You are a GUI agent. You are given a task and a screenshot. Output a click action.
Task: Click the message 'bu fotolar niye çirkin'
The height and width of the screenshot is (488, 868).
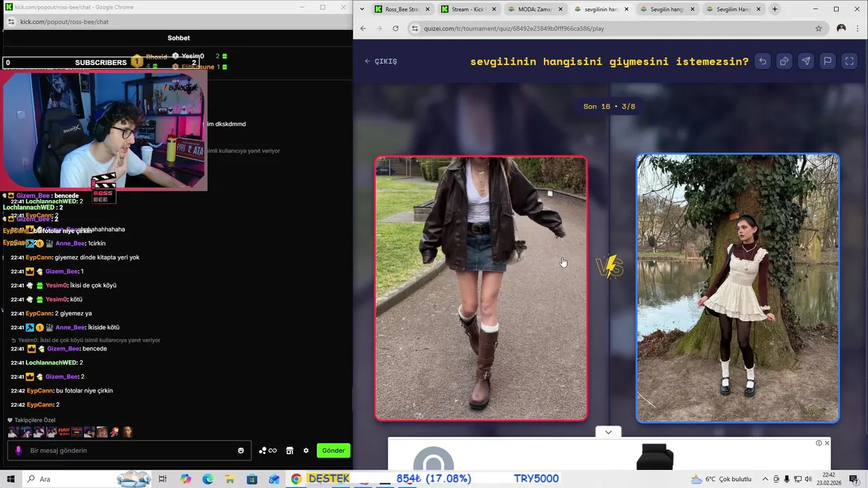tap(84, 391)
